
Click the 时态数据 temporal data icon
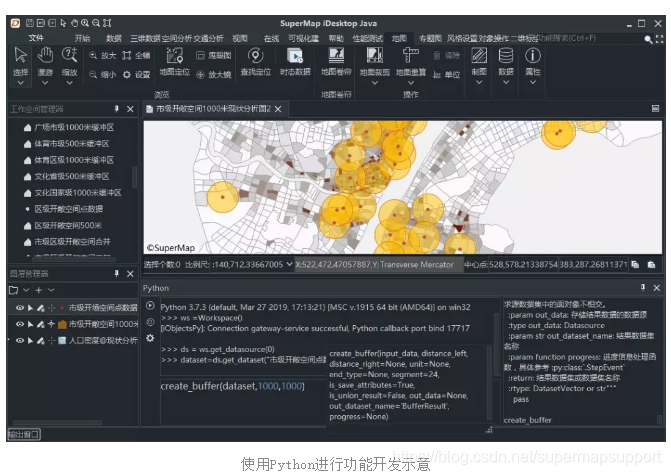(x=295, y=56)
